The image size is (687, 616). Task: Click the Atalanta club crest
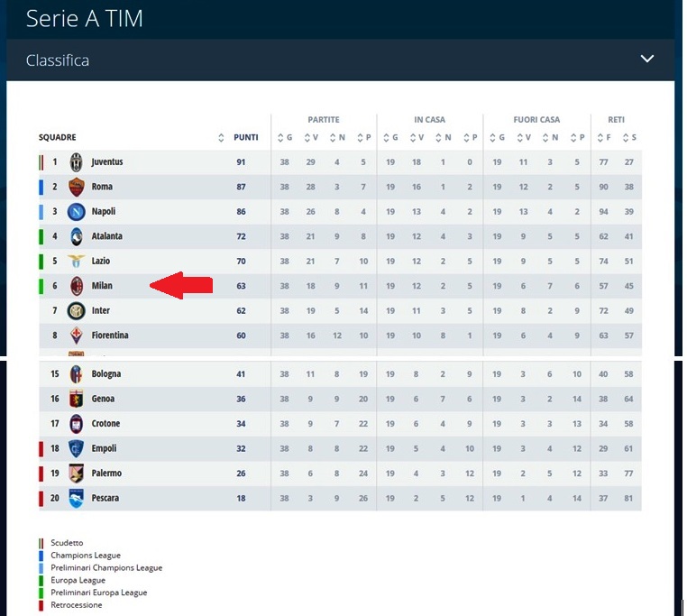point(77,237)
